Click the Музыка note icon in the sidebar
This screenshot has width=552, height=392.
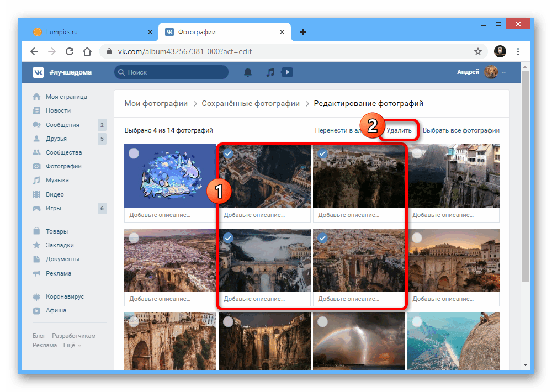click(36, 181)
